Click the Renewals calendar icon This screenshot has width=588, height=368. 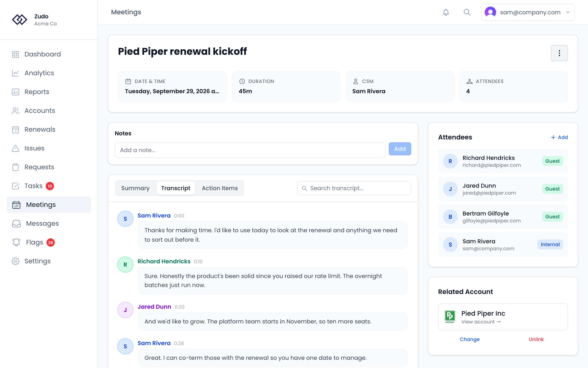(x=16, y=129)
